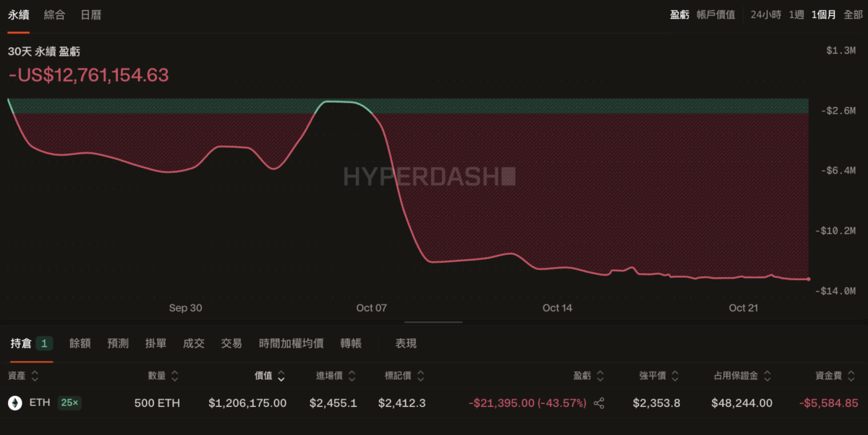Sort positions by 強平價 column
This screenshot has height=435, width=868.
(x=659, y=376)
